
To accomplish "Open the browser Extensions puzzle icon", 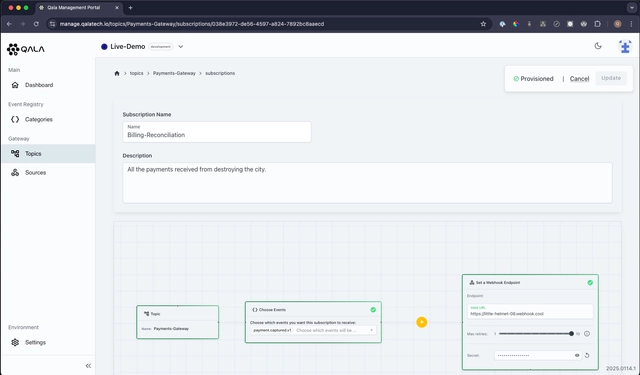I will pos(598,24).
